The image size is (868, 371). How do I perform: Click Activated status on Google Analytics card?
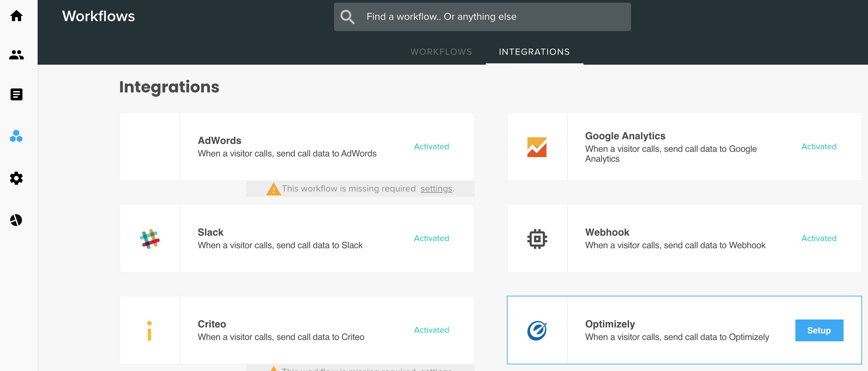[819, 146]
